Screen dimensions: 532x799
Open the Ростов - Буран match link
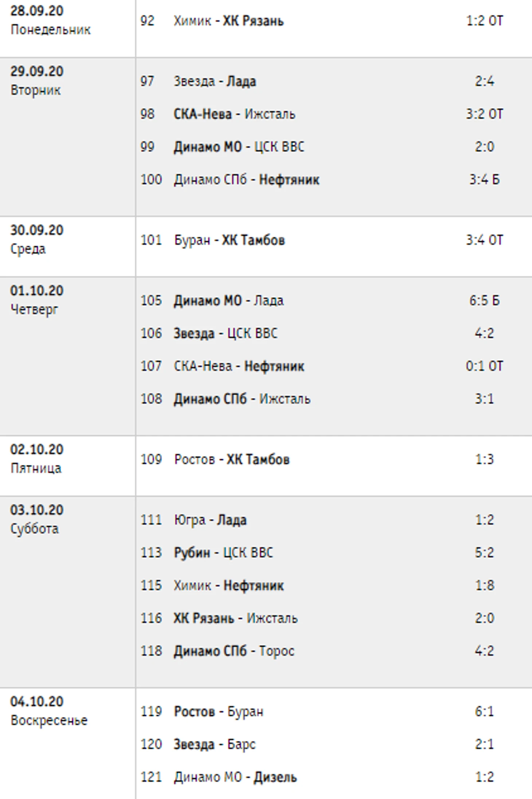(x=219, y=712)
